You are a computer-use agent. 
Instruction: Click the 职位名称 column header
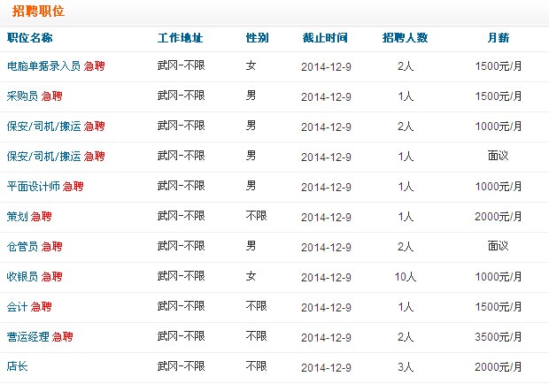29,38
